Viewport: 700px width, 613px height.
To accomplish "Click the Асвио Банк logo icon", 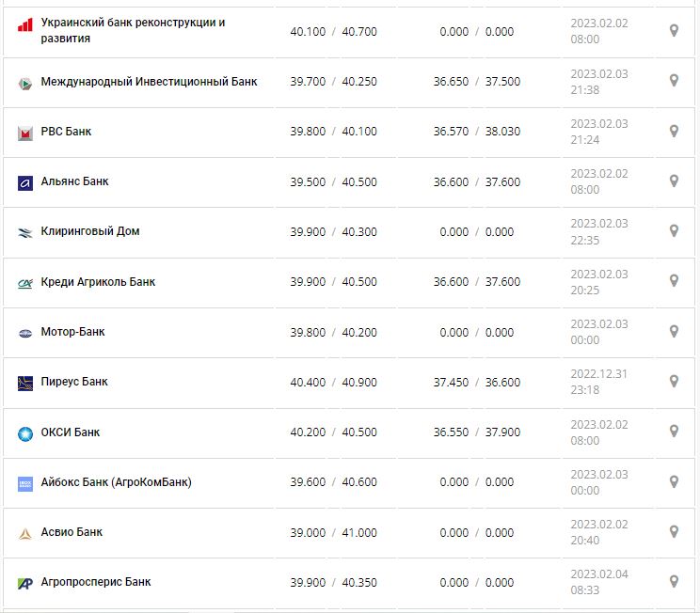I will coord(25,533).
